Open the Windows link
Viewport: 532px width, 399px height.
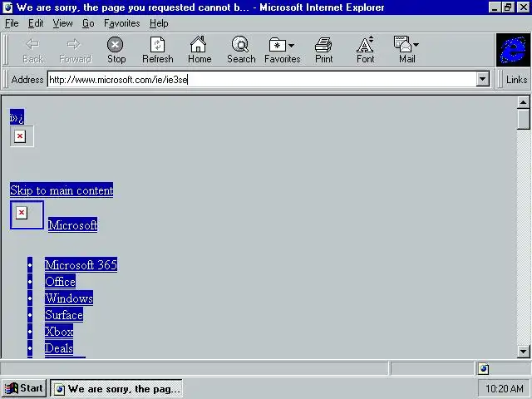[x=69, y=298]
